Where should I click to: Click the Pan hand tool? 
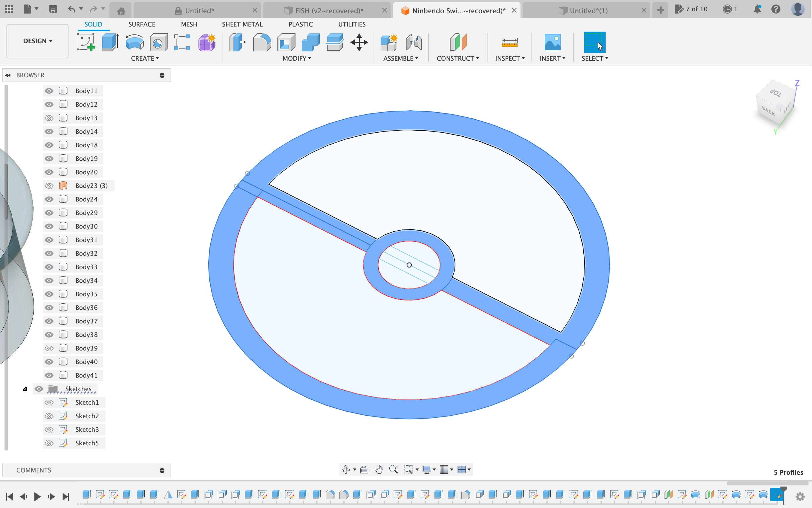point(379,469)
